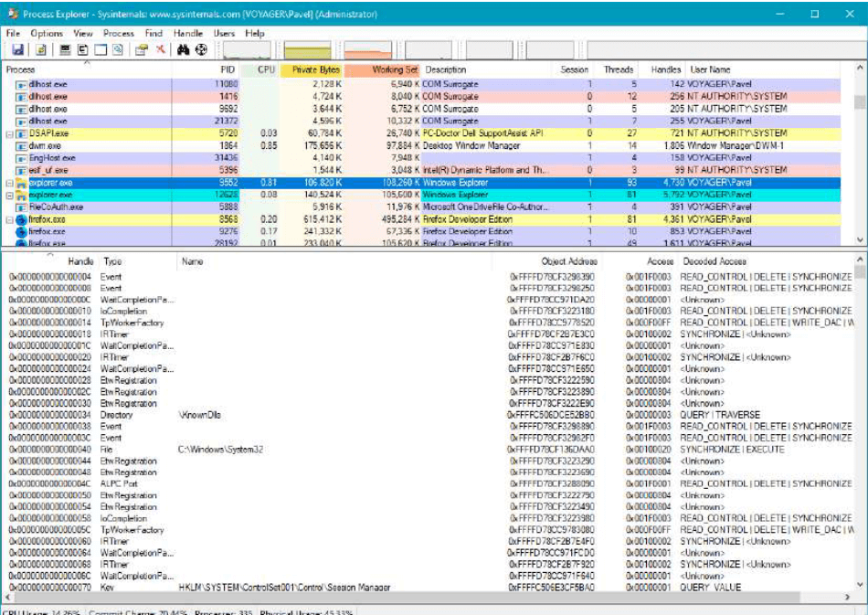The image size is (868, 615).
Task: Click the handle list vertical scrollbar
Action: (860, 422)
